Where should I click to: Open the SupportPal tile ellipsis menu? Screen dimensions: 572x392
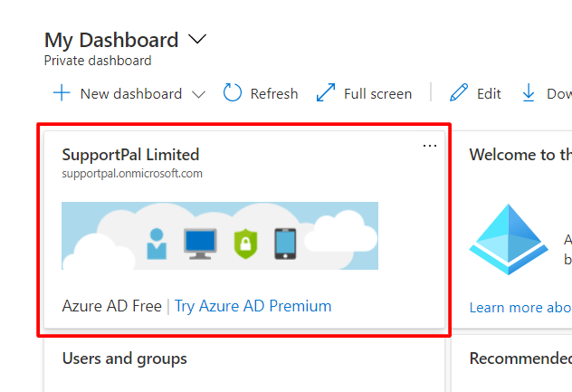pyautogui.click(x=430, y=147)
